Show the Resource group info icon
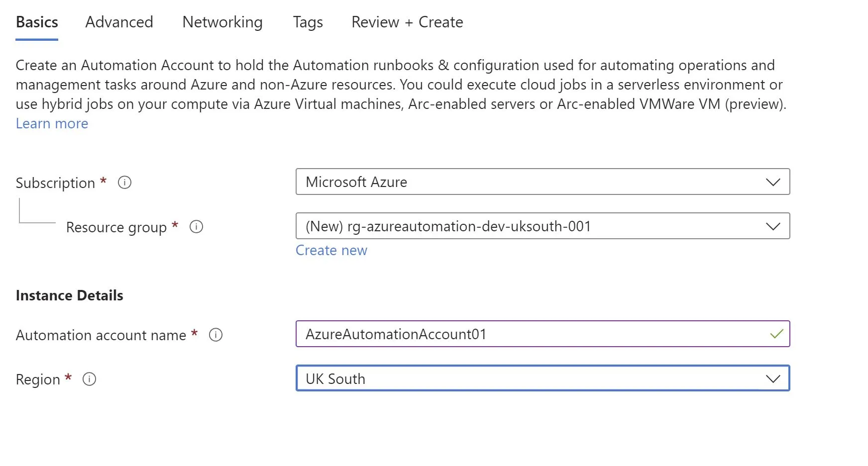The width and height of the screenshot is (868, 466). [196, 227]
